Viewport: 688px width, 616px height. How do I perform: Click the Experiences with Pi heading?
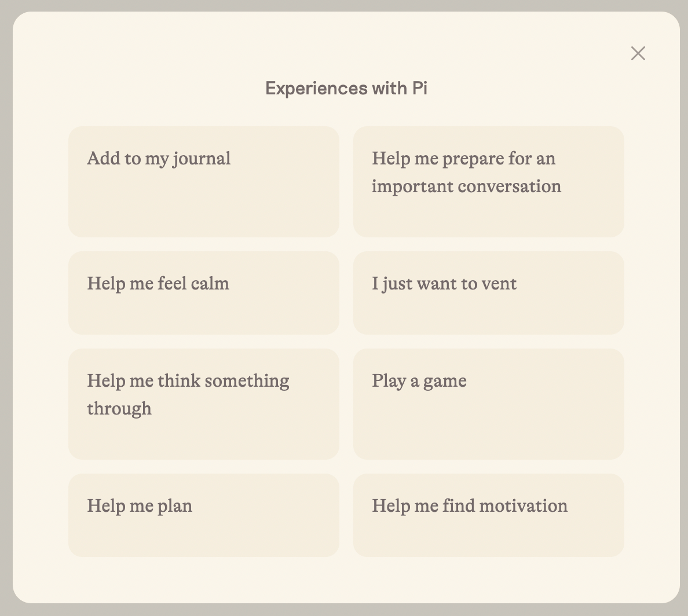(346, 88)
